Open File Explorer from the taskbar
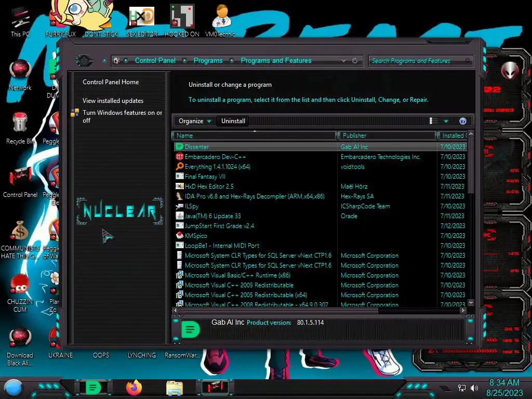 tap(175, 388)
